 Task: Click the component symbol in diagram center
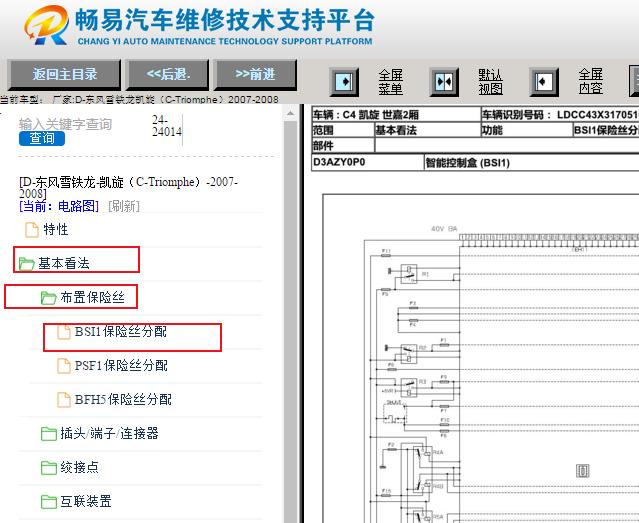click(582, 471)
